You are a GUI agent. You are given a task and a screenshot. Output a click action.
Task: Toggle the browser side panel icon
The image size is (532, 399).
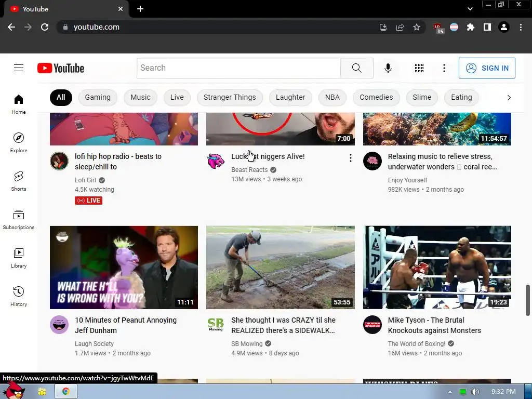click(x=487, y=27)
